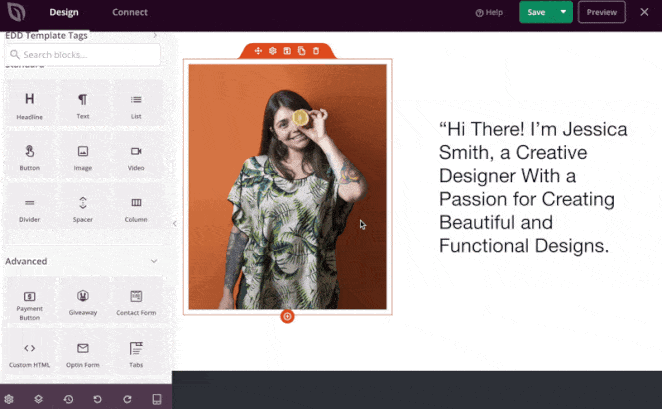
Task: Delete the selected image block
Action: pyautogui.click(x=316, y=51)
